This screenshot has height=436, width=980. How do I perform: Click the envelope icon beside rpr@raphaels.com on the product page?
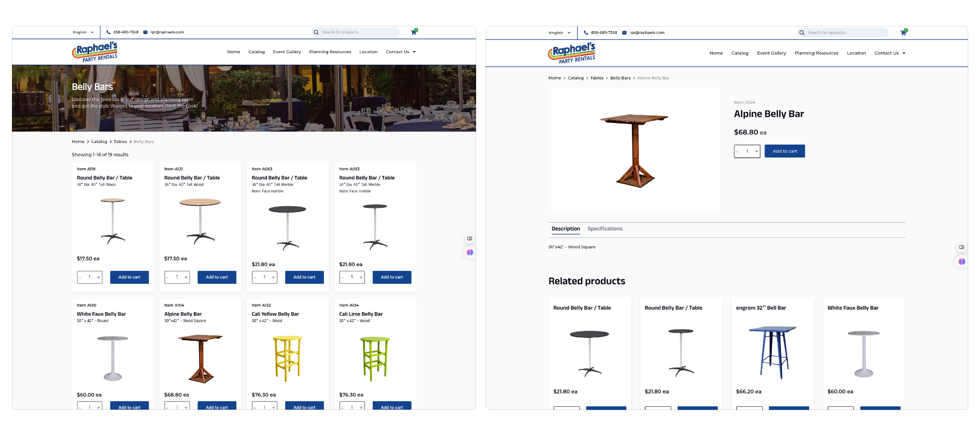[624, 33]
